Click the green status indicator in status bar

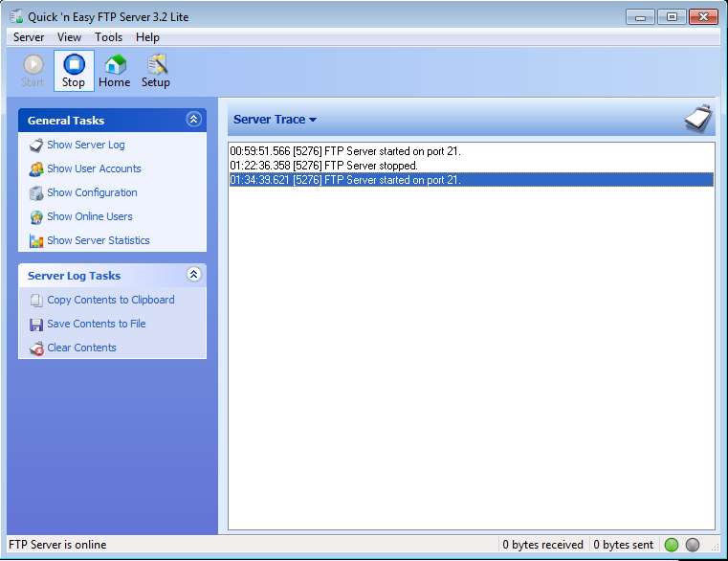tap(672, 545)
